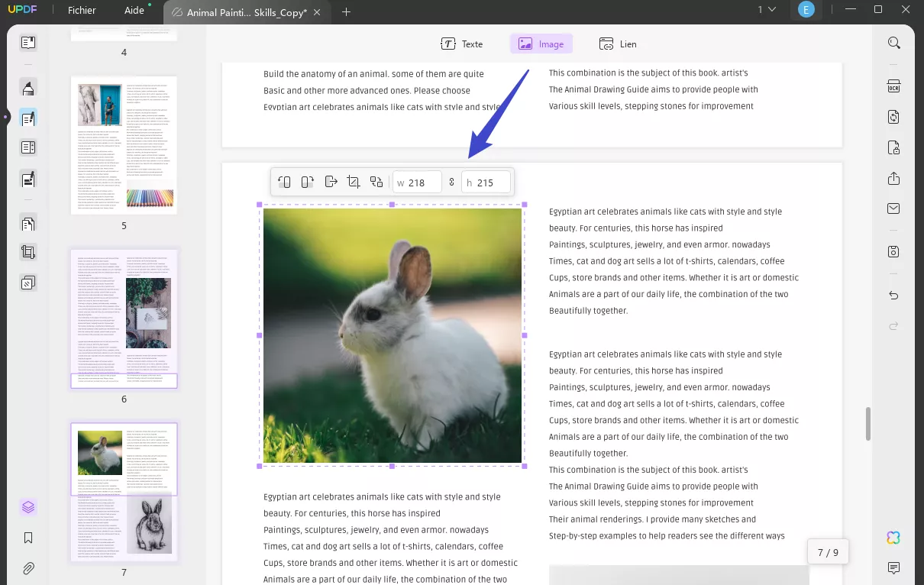Screen dimensions: 924x585
Task: Expand the open windows count dropdown
Action: click(x=767, y=10)
